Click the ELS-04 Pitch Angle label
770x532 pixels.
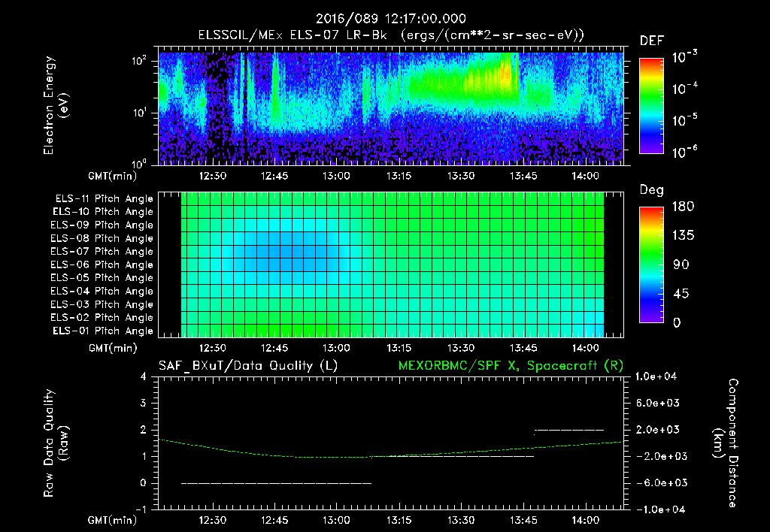[102, 291]
